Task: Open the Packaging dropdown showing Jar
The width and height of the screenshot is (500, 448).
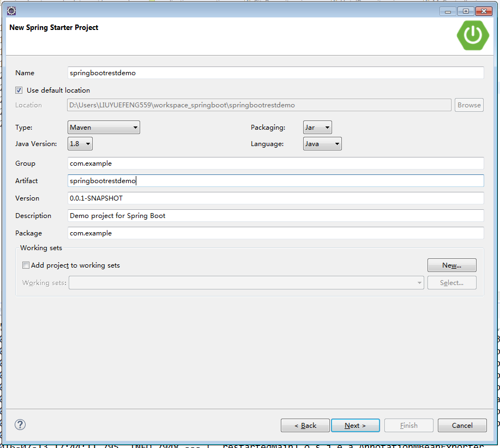Action: tap(317, 128)
